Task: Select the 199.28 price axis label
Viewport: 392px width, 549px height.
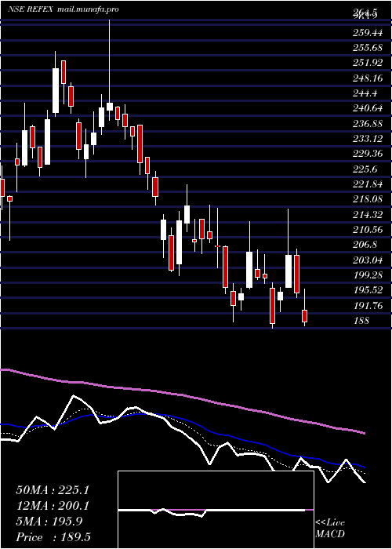Action: (367, 274)
